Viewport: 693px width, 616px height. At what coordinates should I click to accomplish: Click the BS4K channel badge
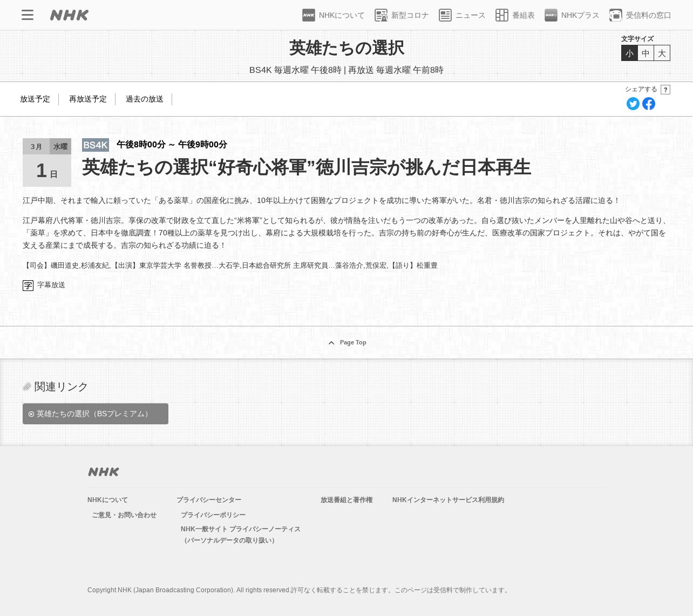tap(96, 145)
